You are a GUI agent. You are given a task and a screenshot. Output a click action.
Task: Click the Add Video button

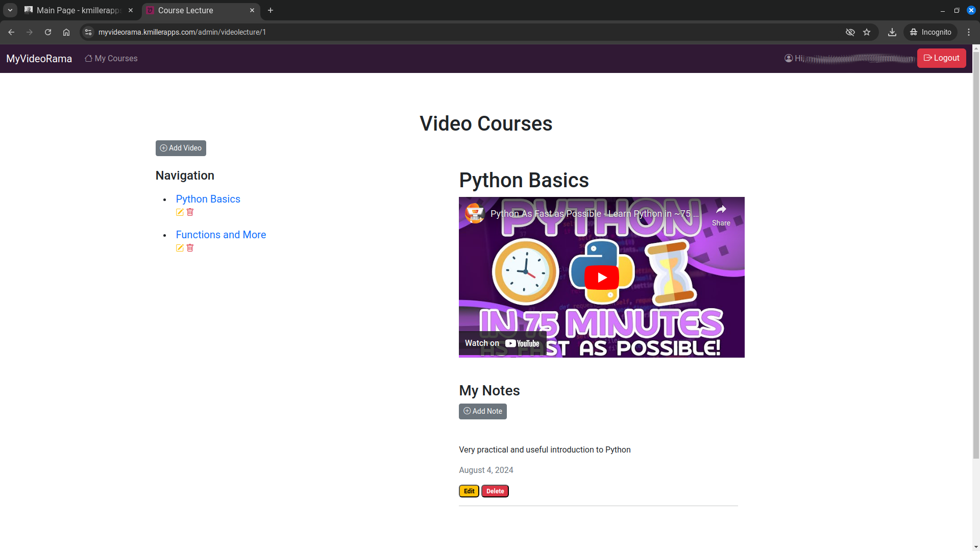click(181, 148)
